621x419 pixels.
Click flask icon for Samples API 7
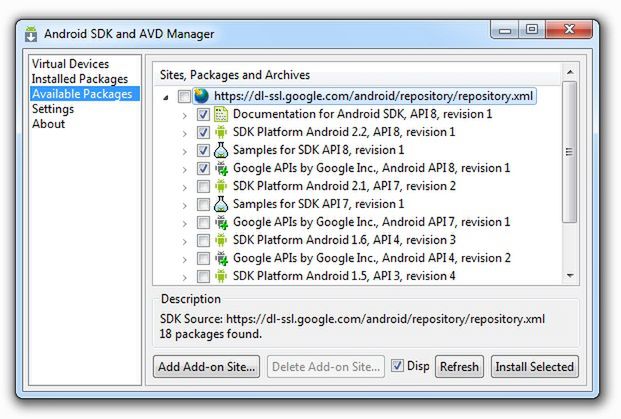pyautogui.click(x=221, y=205)
